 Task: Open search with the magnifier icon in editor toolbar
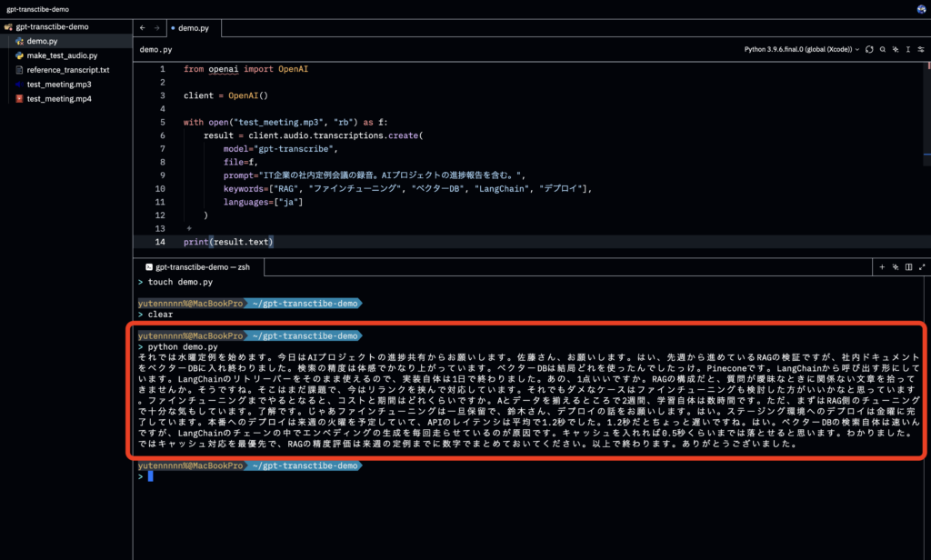click(x=883, y=49)
